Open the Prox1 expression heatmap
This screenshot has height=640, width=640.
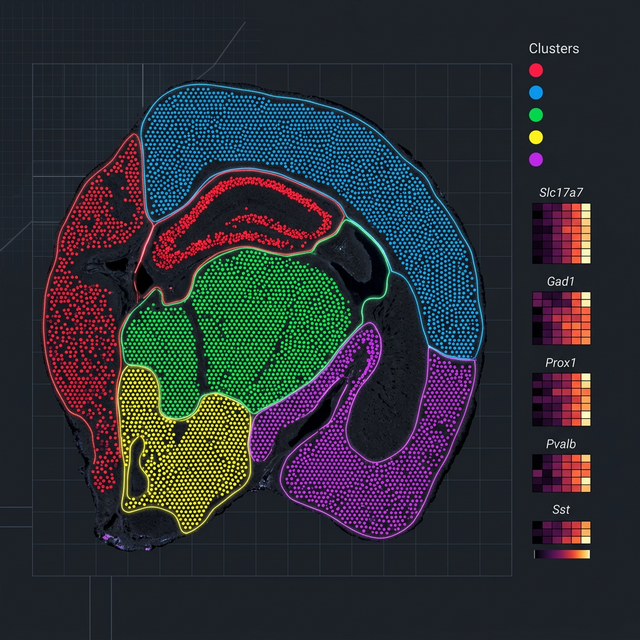click(x=561, y=400)
